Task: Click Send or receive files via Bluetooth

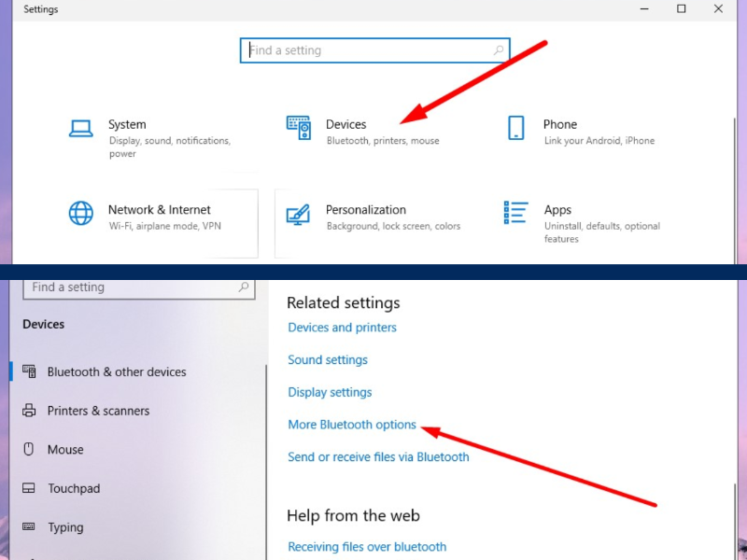Action: [378, 457]
